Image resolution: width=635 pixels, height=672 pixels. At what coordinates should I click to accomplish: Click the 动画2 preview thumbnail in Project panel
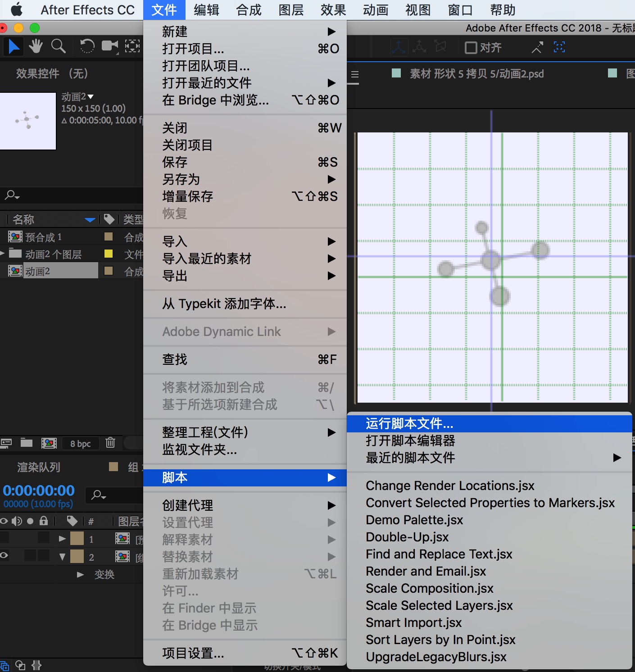[28, 121]
